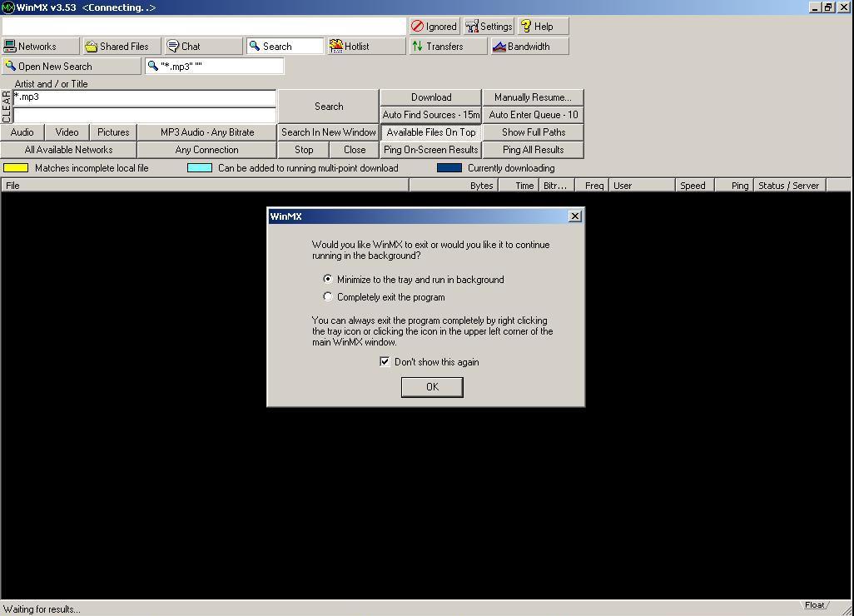854x616 pixels.
Task: Sort results by File column header
Action: click(205, 186)
